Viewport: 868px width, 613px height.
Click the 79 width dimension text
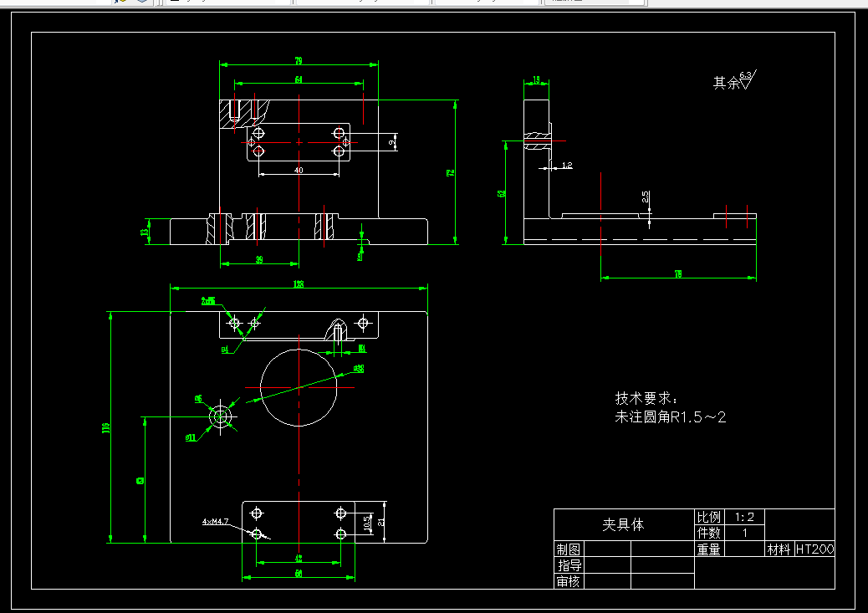coord(299,60)
